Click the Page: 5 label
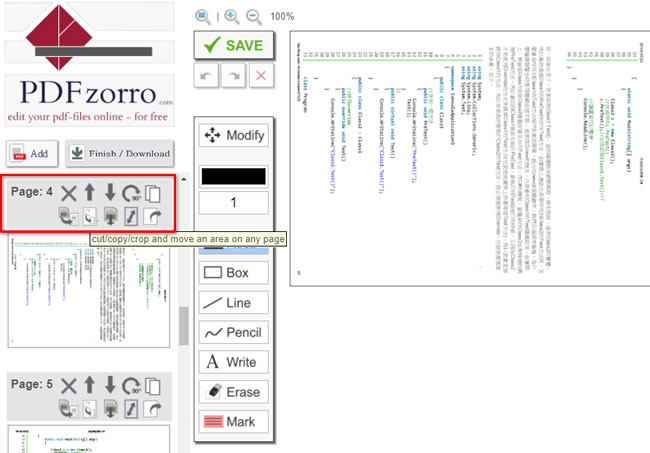 (x=32, y=384)
